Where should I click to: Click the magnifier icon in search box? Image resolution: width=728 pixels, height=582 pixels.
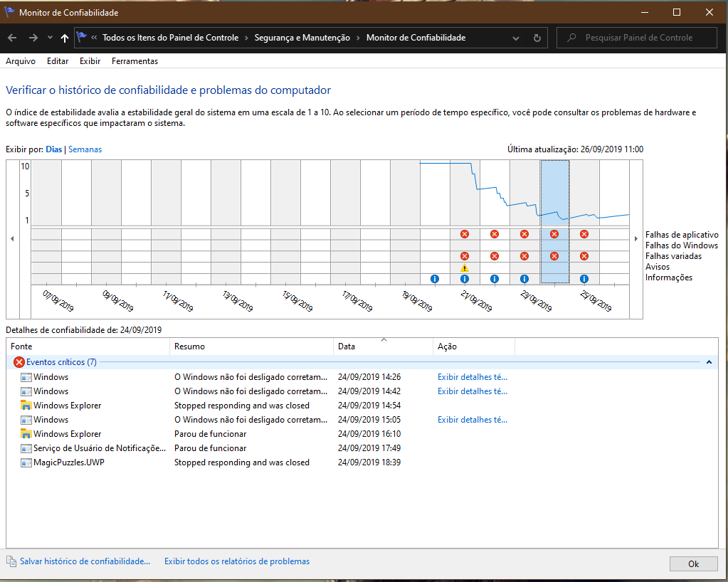point(571,38)
